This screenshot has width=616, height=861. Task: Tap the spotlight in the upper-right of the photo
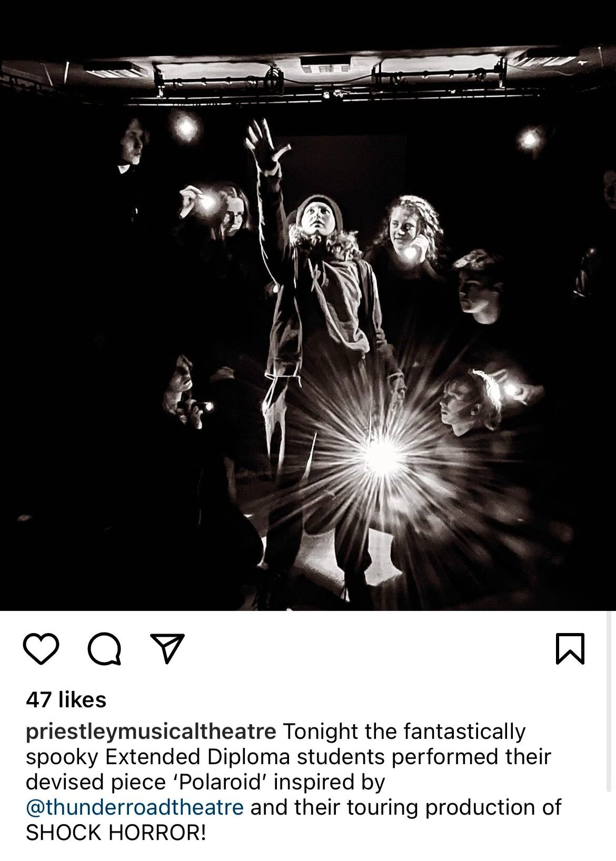(x=529, y=138)
